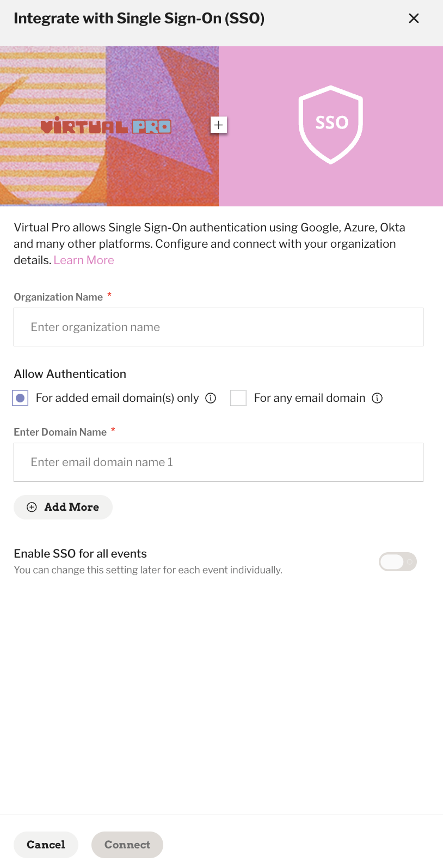Click the Enter Domain Name label

pyautogui.click(x=60, y=432)
